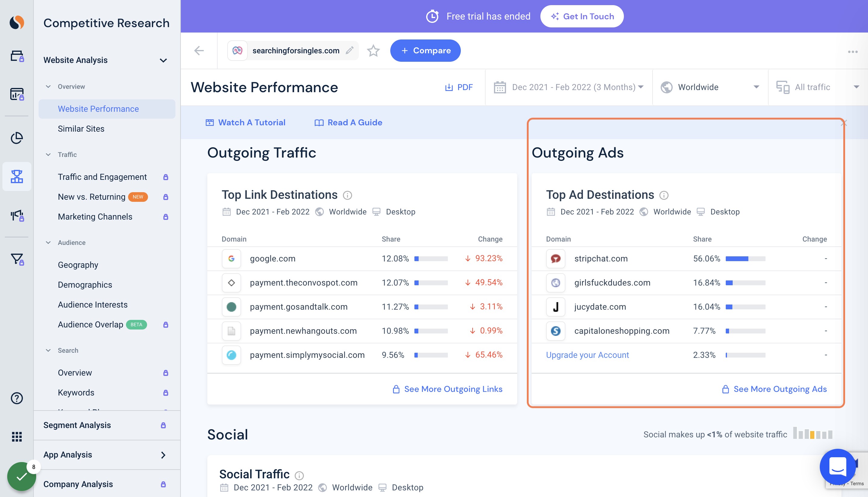This screenshot has height=497, width=868.
Task: Select Similar Sites in sidebar
Action: [x=81, y=129]
